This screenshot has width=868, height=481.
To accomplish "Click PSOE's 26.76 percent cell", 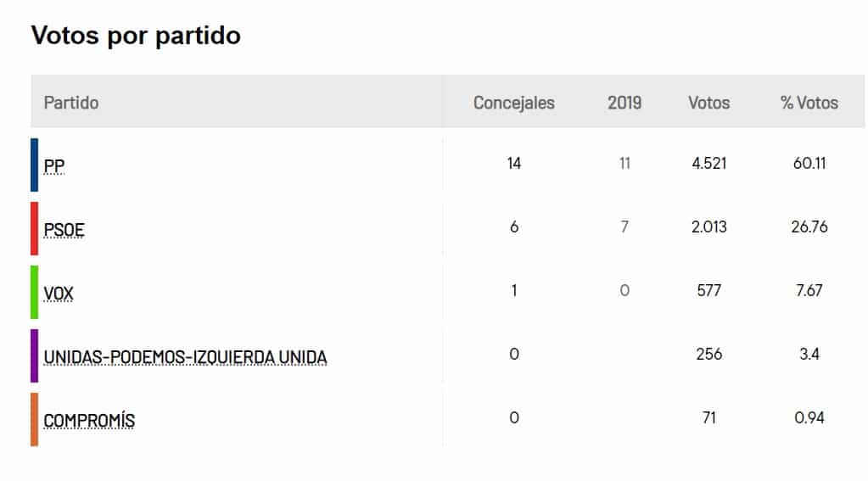I will (x=809, y=227).
